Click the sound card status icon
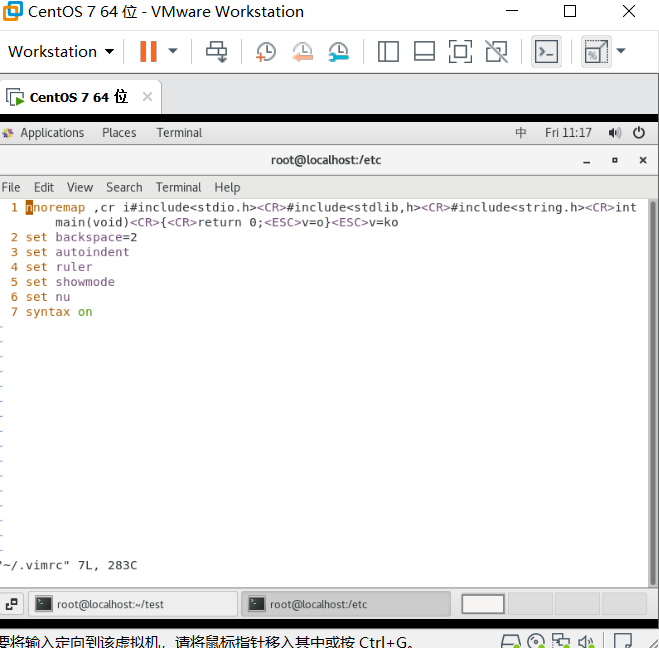659x648 pixels. click(x=586, y=642)
